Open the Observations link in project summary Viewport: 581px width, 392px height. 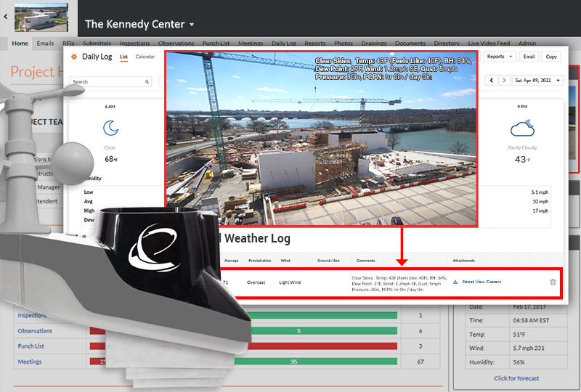35,331
